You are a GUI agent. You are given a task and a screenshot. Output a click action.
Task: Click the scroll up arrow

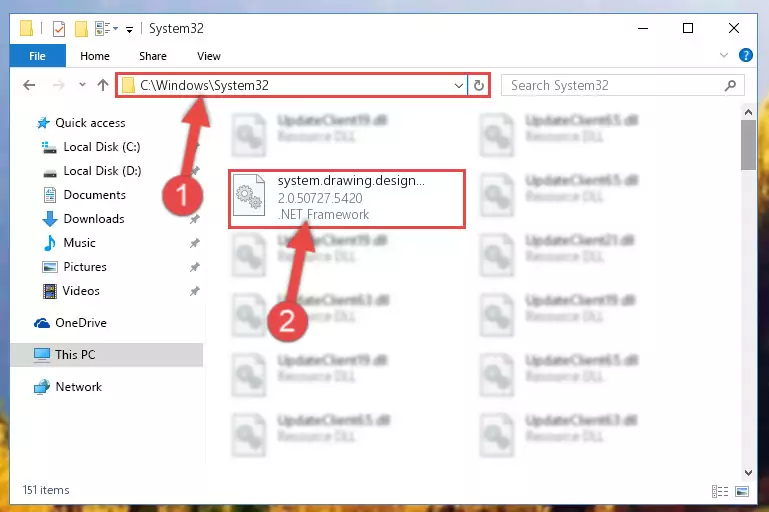coord(748,112)
